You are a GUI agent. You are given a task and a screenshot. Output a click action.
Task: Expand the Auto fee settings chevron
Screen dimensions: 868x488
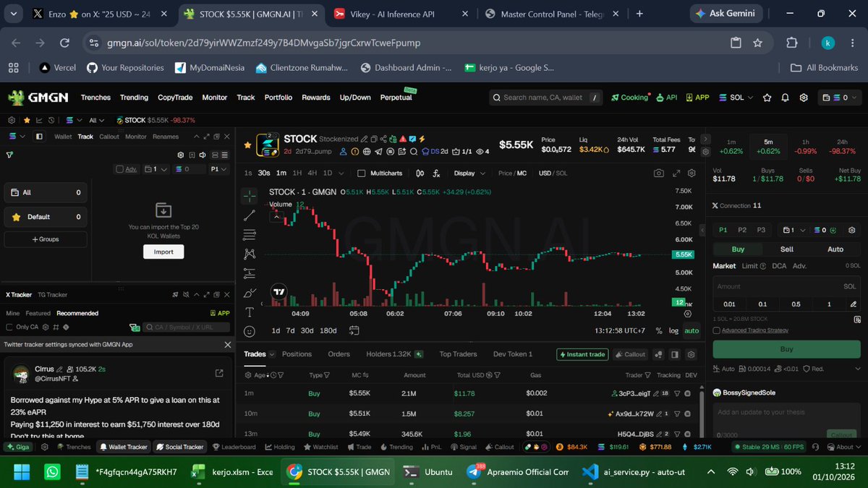click(x=857, y=369)
